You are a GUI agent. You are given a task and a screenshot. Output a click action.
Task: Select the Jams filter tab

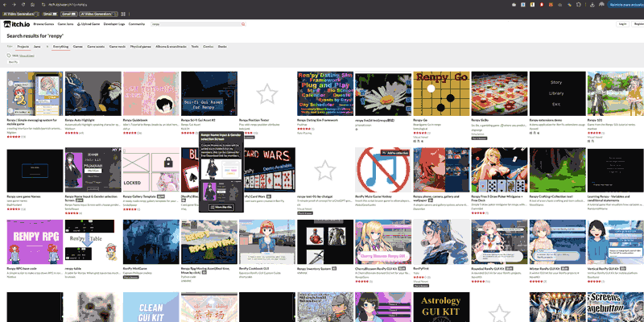tap(37, 47)
